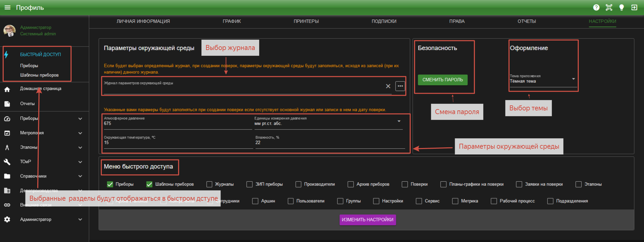
Task: Click the home page house icon
Action: 7,89
